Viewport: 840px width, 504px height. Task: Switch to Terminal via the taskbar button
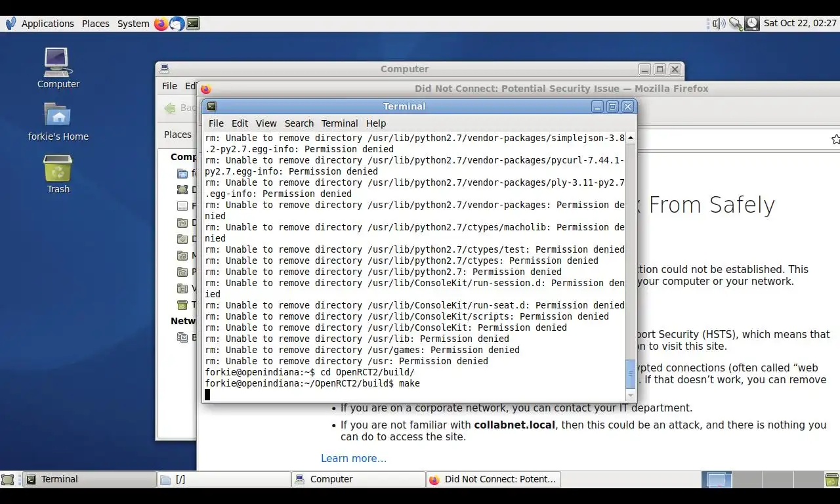pyautogui.click(x=91, y=480)
